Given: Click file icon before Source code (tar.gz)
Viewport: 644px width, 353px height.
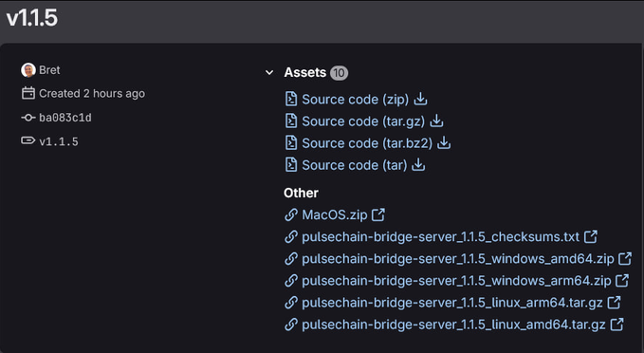Looking at the screenshot, I should [291, 121].
